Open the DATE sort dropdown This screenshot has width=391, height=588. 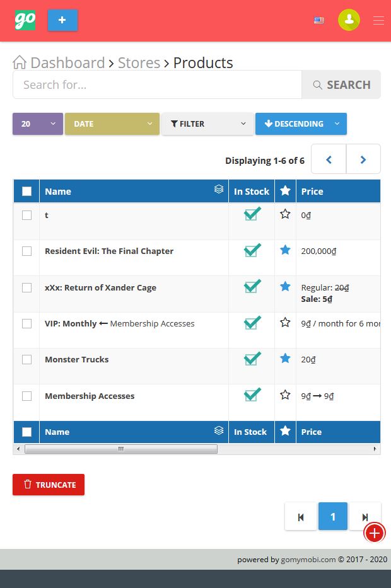[112, 124]
